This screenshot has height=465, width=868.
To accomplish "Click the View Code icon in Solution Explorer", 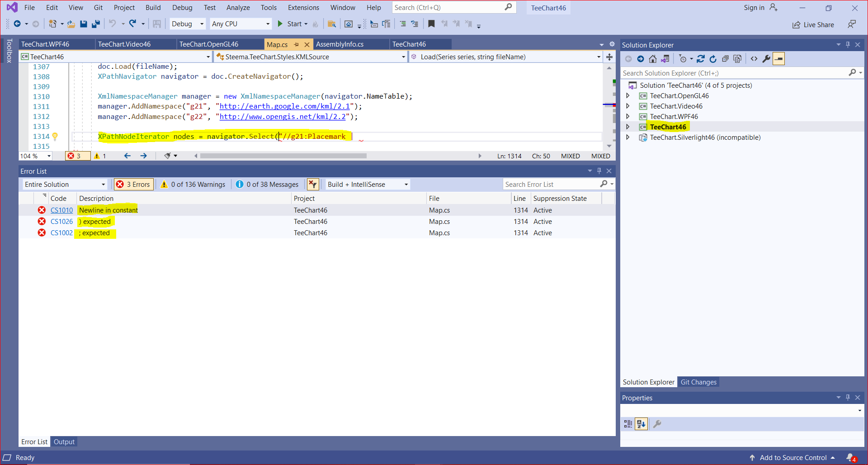I will pyautogui.click(x=754, y=59).
